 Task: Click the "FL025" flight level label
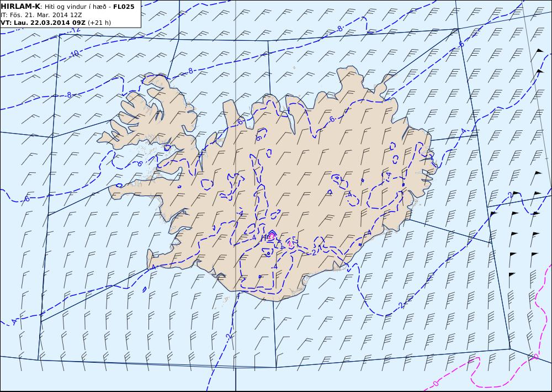tap(124, 7)
